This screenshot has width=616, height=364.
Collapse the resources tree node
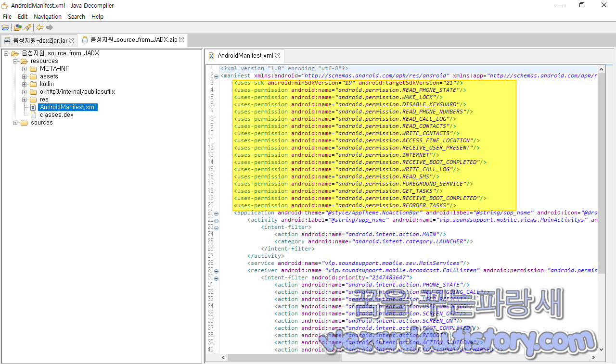click(x=15, y=61)
